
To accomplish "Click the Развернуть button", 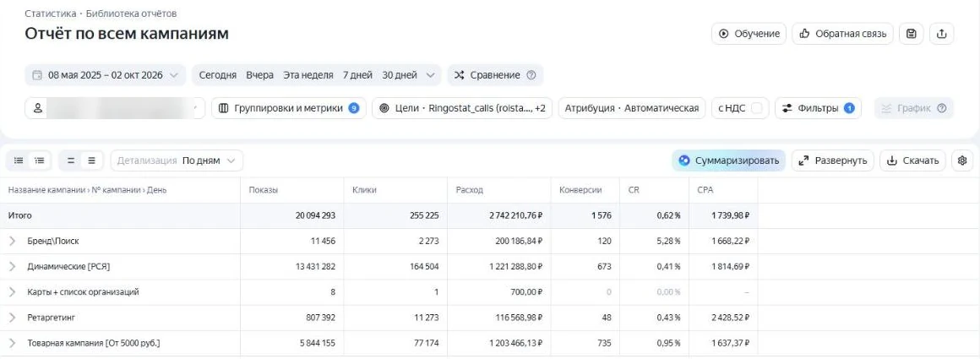I will point(833,160).
